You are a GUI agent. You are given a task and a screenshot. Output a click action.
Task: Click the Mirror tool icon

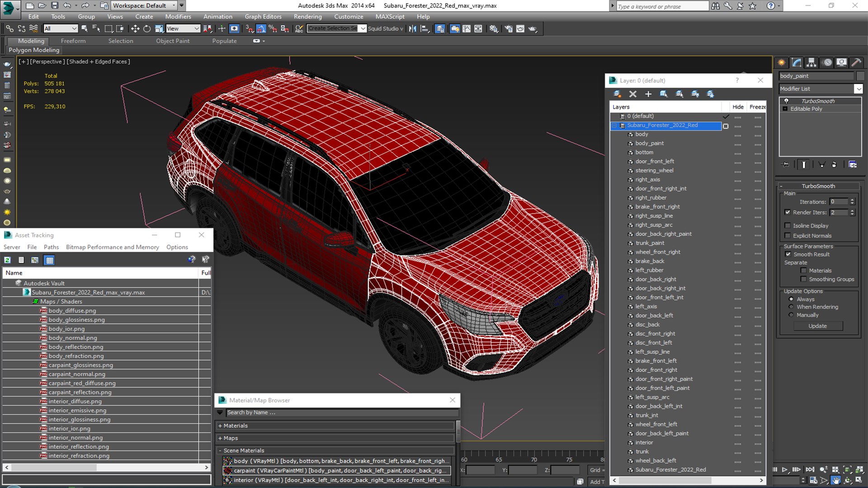tap(412, 28)
